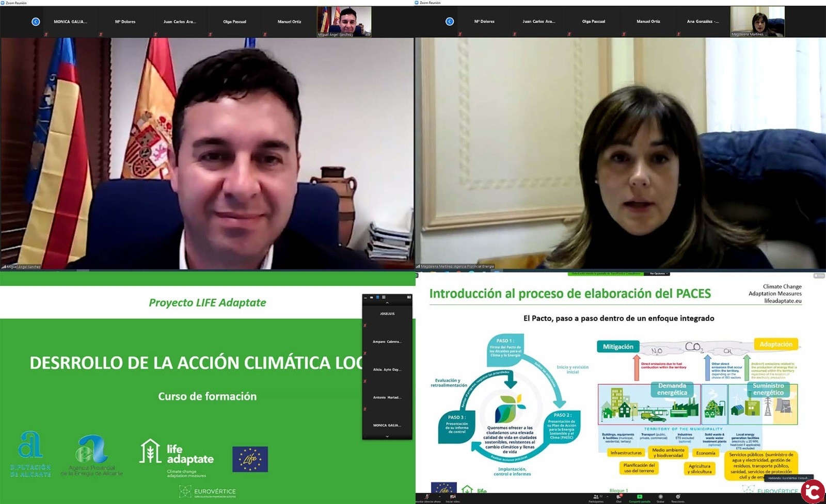The image size is (826, 504).
Task: Click the lifeadaptate.eu link on slide
Action: pyautogui.click(x=783, y=301)
